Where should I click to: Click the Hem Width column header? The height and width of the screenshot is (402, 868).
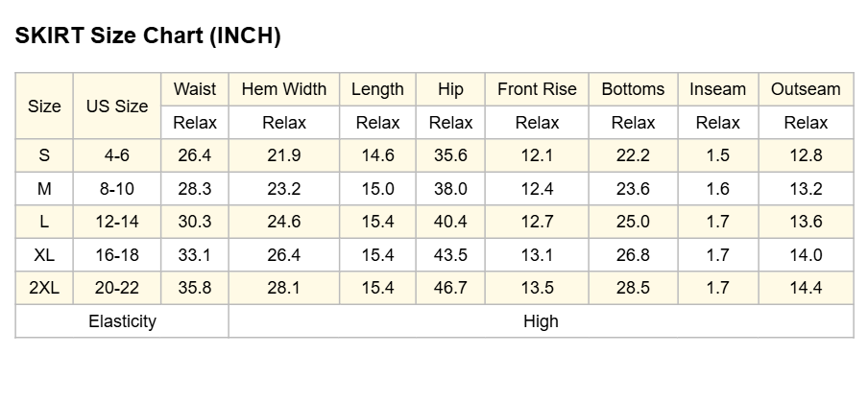click(x=284, y=89)
